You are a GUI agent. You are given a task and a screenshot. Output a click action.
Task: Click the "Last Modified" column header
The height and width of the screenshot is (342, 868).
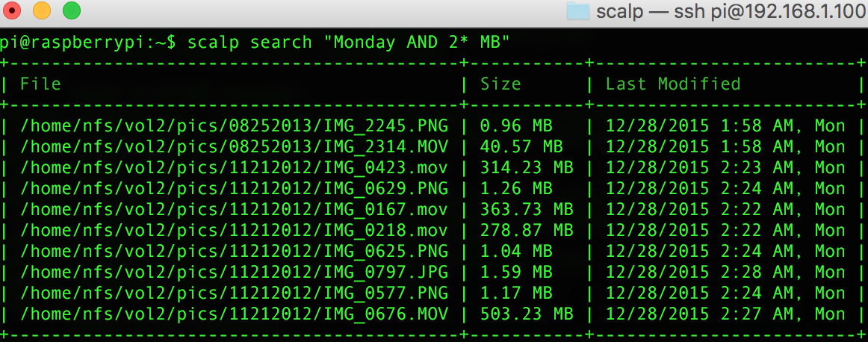click(x=672, y=84)
